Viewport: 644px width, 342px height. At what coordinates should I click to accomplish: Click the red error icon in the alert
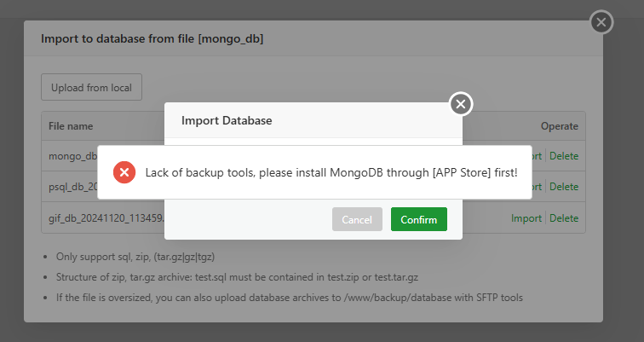(124, 172)
